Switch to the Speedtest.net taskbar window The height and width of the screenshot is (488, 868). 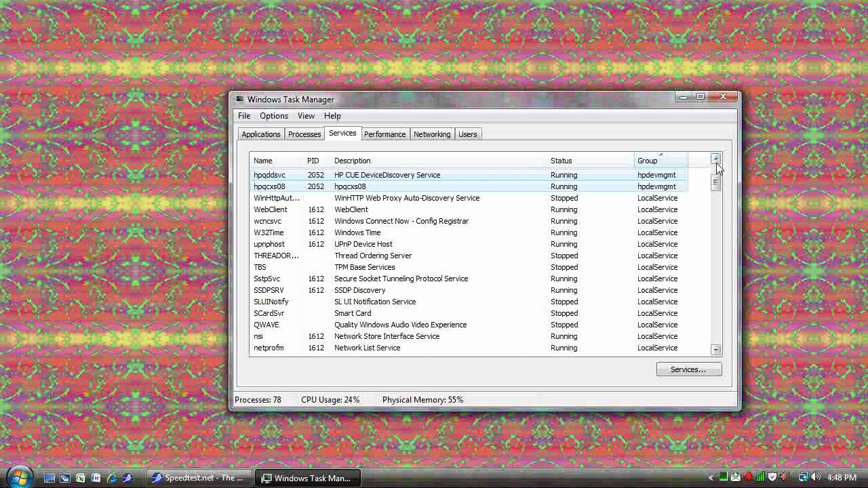200,478
